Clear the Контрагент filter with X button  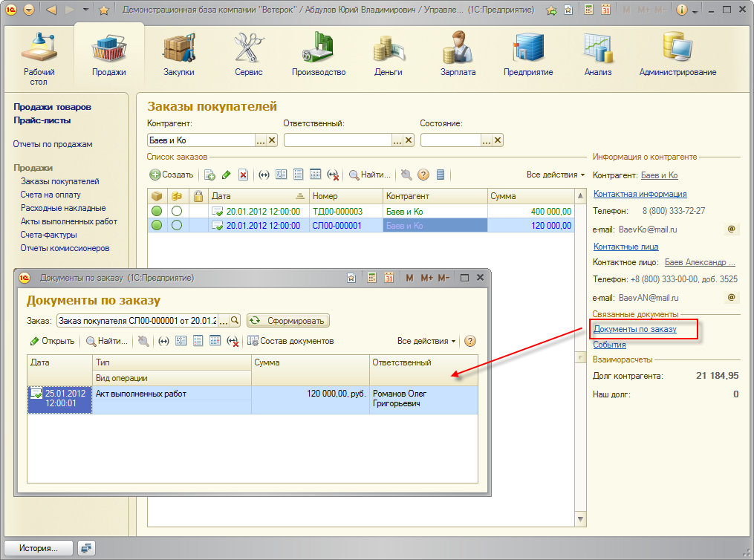point(272,140)
